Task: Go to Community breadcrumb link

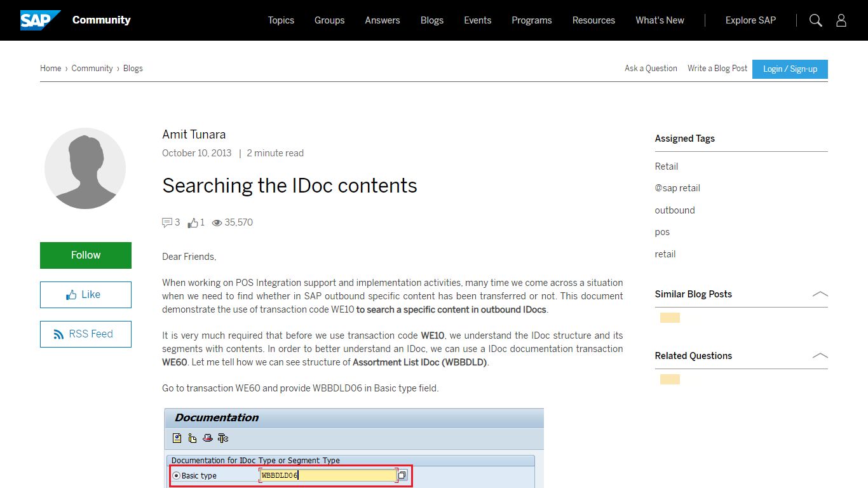Action: 92,68
